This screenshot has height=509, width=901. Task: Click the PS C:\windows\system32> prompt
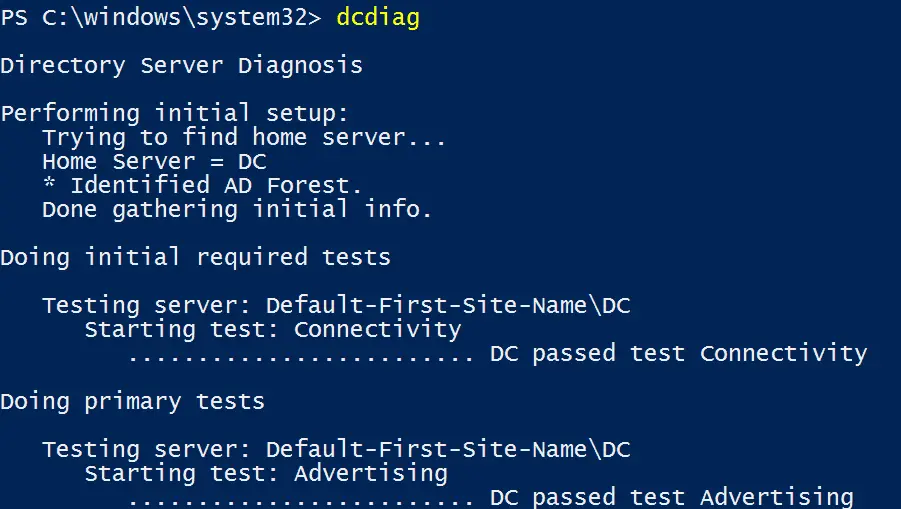coord(161,19)
